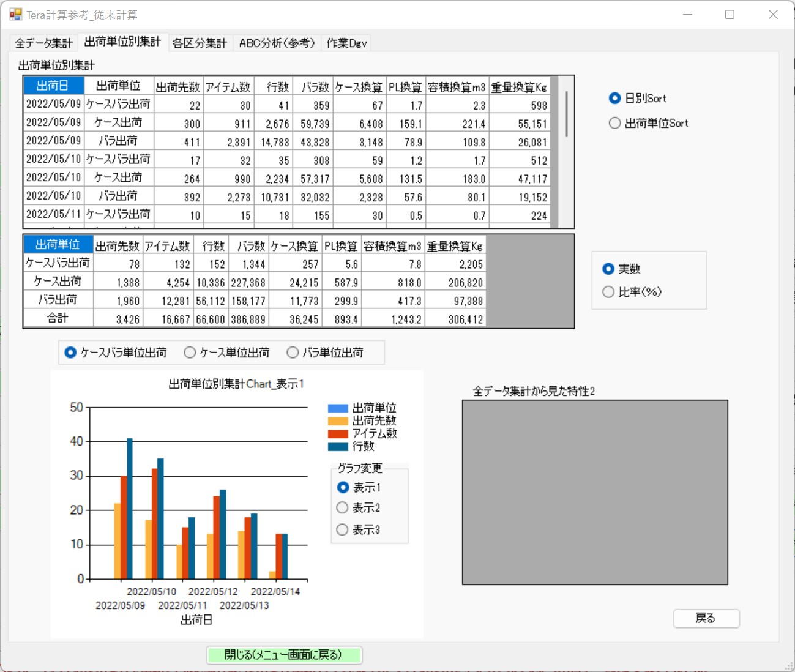Click the 戻る button
This screenshot has height=672, width=795.
pyautogui.click(x=706, y=618)
